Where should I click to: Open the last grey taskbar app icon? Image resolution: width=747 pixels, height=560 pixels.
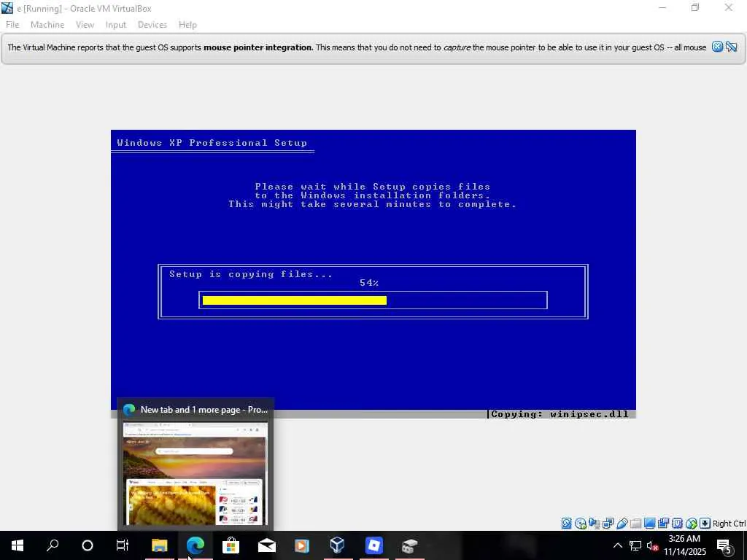pos(409,545)
